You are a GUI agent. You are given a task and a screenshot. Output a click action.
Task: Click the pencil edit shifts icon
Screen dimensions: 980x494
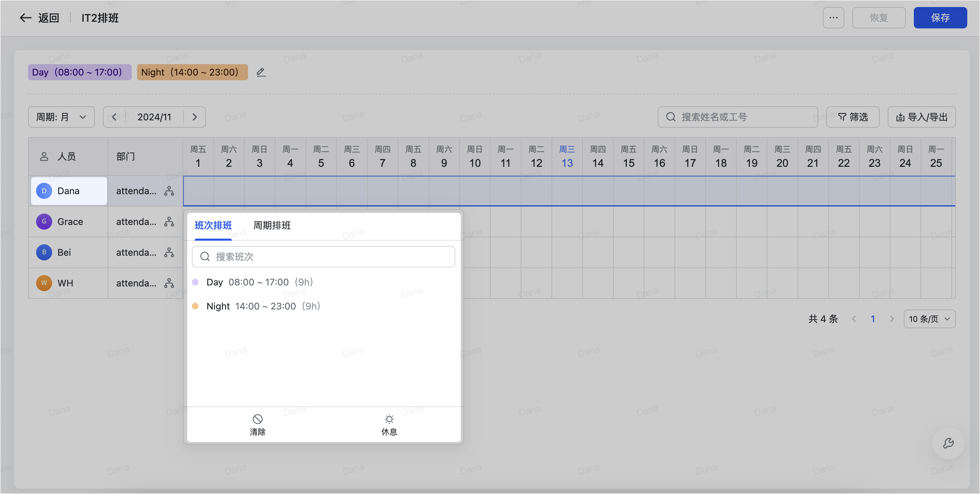tap(261, 72)
